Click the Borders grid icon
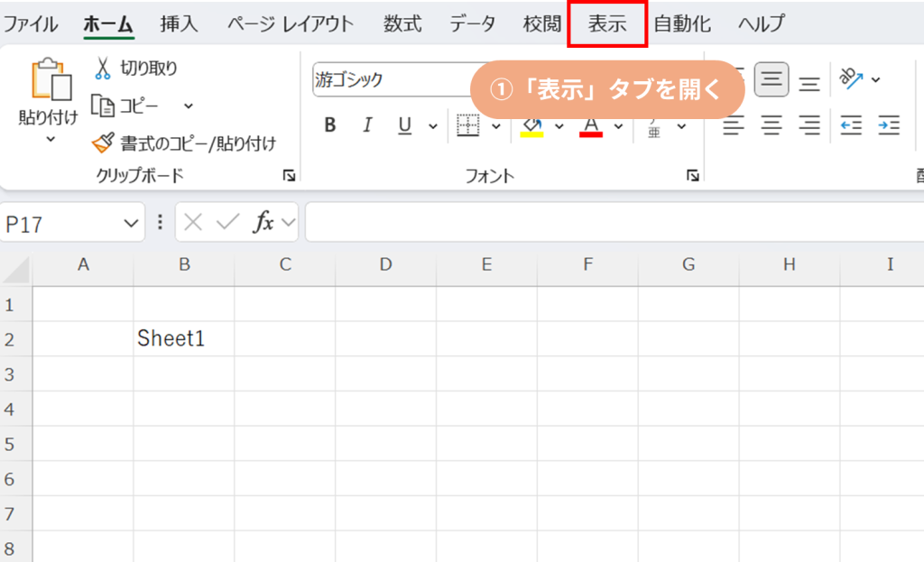Image resolution: width=924 pixels, height=562 pixels. pyautogui.click(x=467, y=125)
